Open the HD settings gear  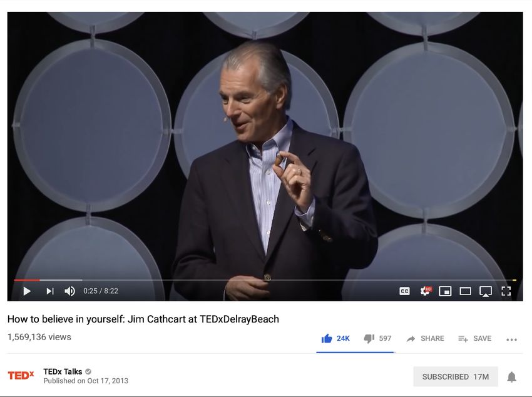(x=425, y=291)
